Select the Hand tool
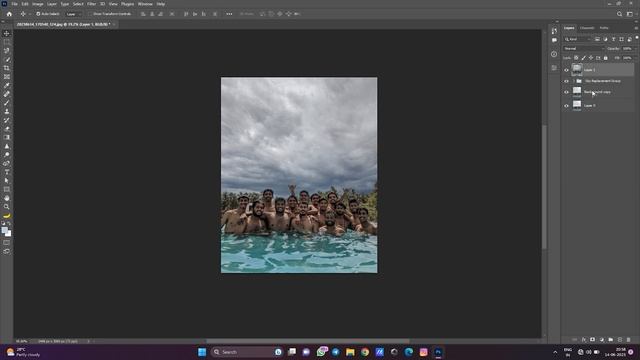 [7, 198]
